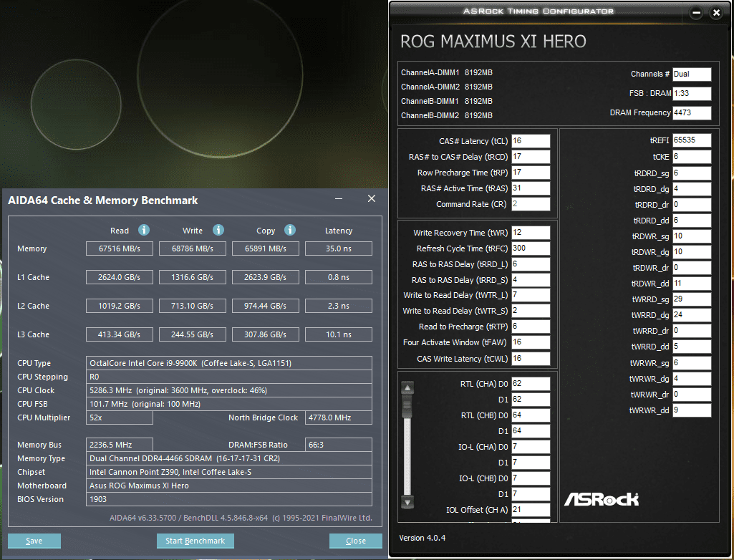Click the scroll up arrow in RTL panel
Screen dimensions: 734x560
407,387
